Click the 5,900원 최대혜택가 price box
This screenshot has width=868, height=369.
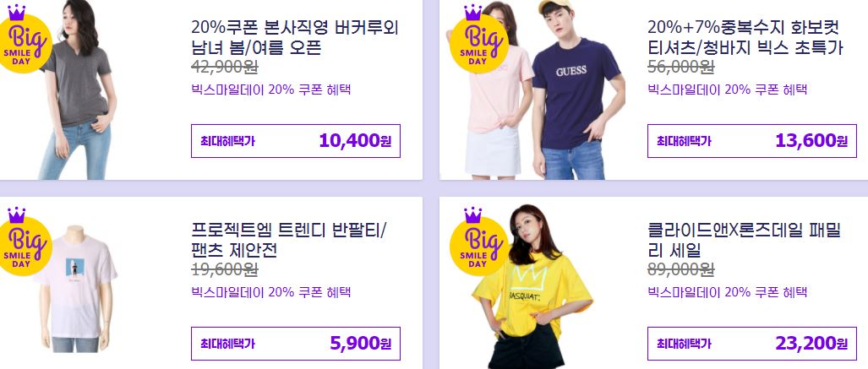click(x=296, y=344)
